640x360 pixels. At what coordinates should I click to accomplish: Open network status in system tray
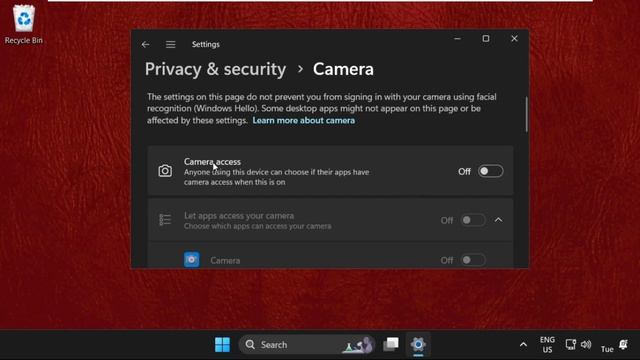click(570, 344)
